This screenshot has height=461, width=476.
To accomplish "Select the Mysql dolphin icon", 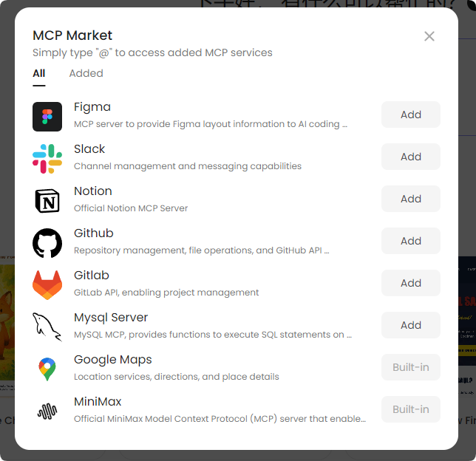I will pyautogui.click(x=47, y=327).
